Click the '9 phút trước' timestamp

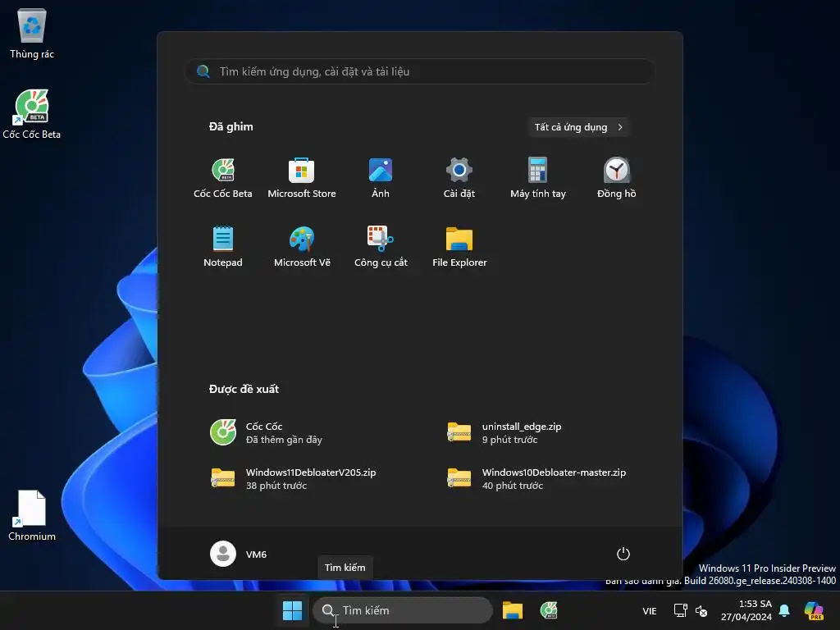pyautogui.click(x=509, y=440)
